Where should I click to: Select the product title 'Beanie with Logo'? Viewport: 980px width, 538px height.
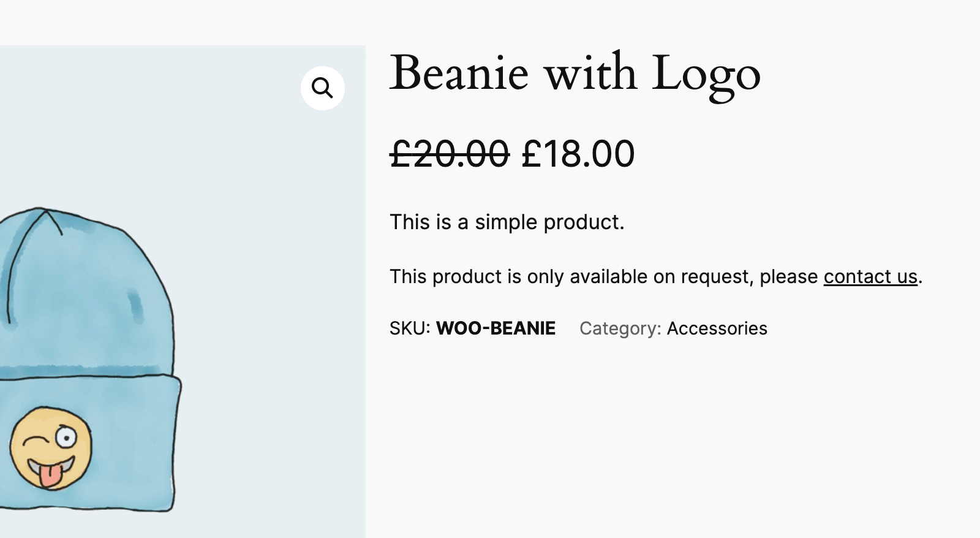[x=575, y=74]
